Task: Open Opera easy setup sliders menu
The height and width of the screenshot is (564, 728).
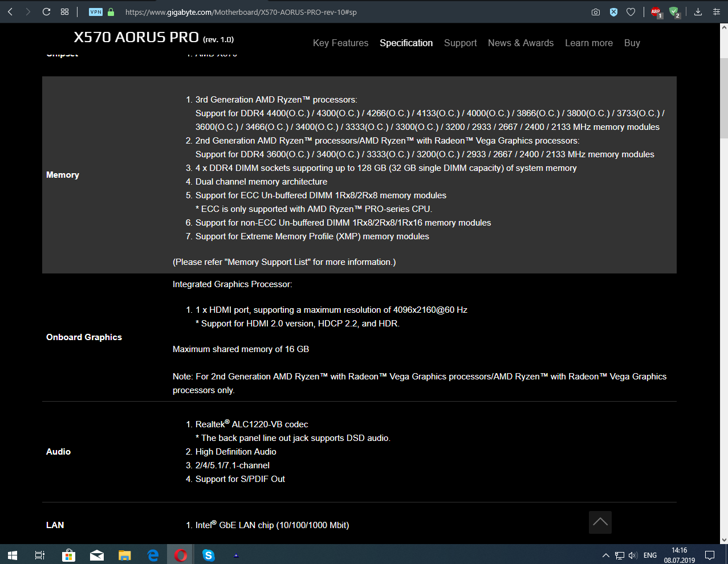Action: pyautogui.click(x=717, y=12)
